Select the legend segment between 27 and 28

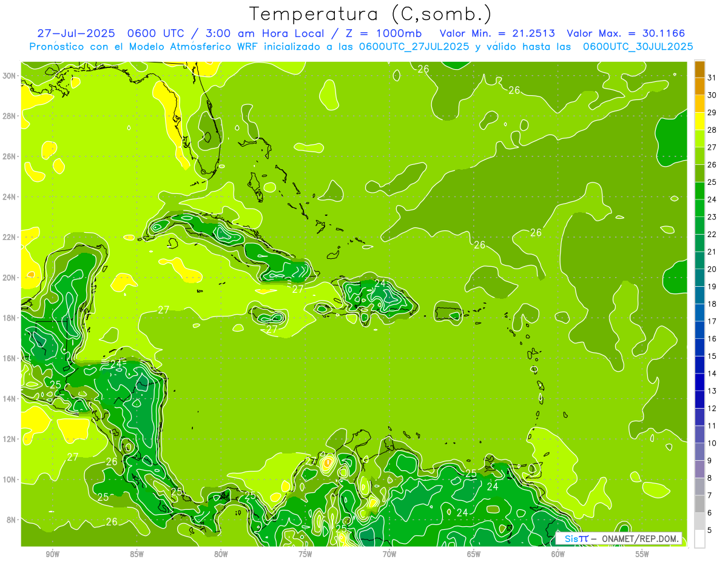(699, 138)
